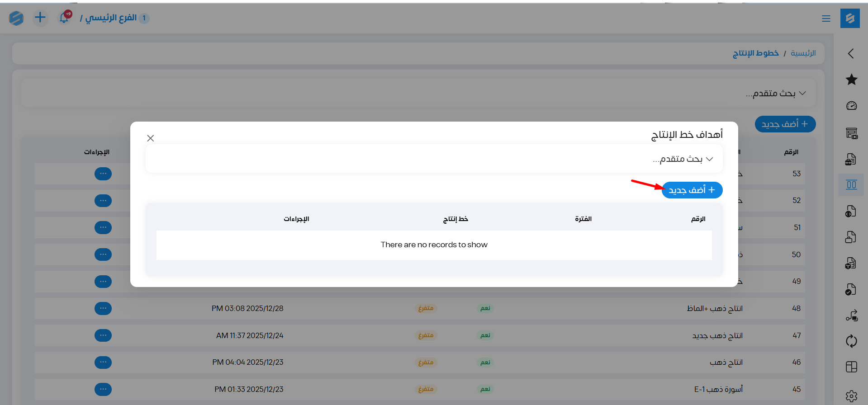
Task: Open the hamburger menu icon
Action: (826, 19)
